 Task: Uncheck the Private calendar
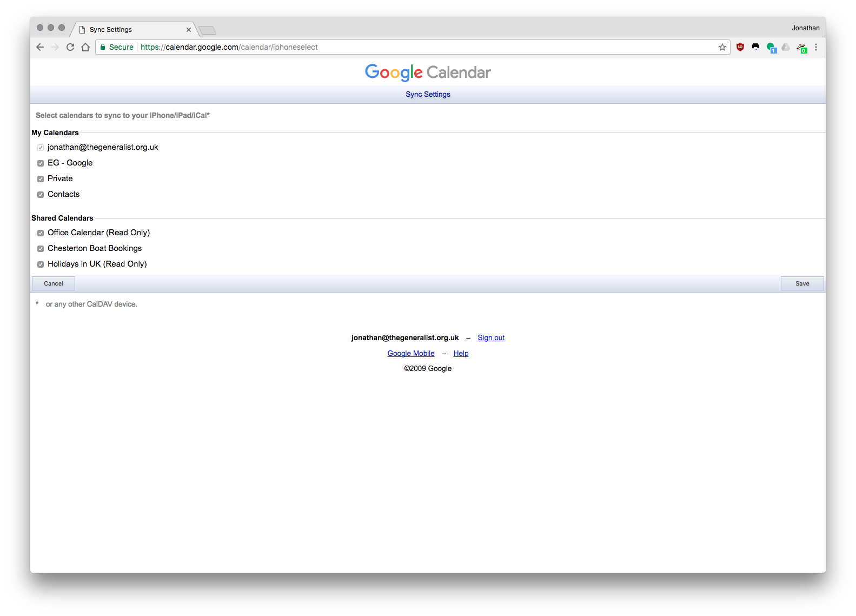click(41, 179)
